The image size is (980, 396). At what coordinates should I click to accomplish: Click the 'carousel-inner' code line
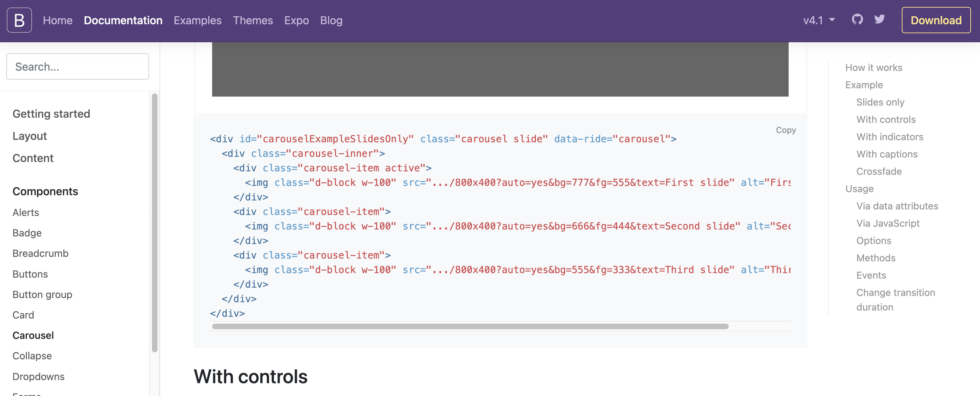pos(303,153)
